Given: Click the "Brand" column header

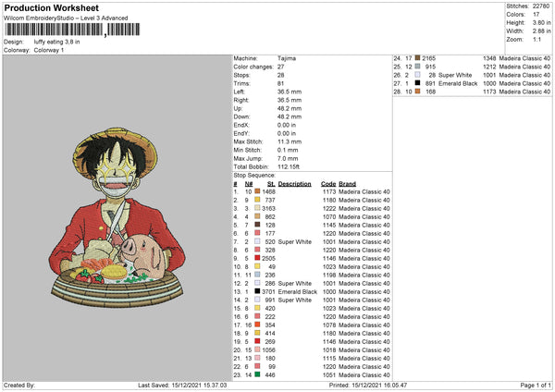Looking at the screenshot, I should pyautogui.click(x=347, y=184).
